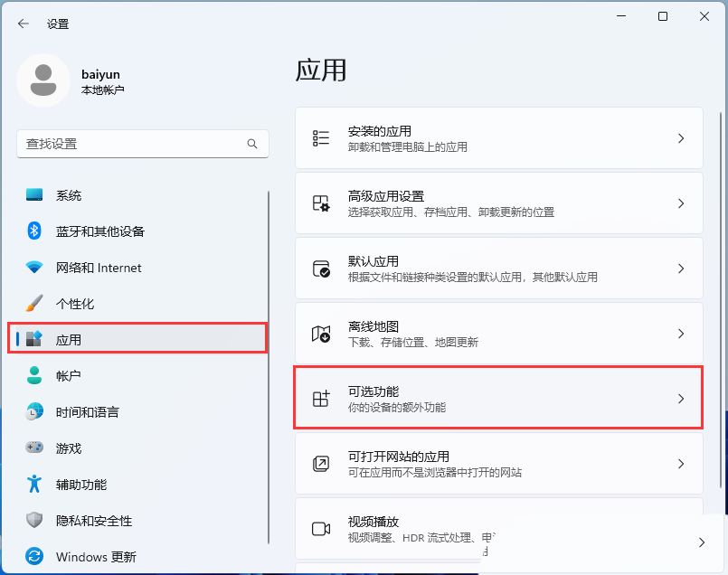The height and width of the screenshot is (575, 728).
Task: Select the 默认应用 checkmark icon
Action: [x=321, y=268]
